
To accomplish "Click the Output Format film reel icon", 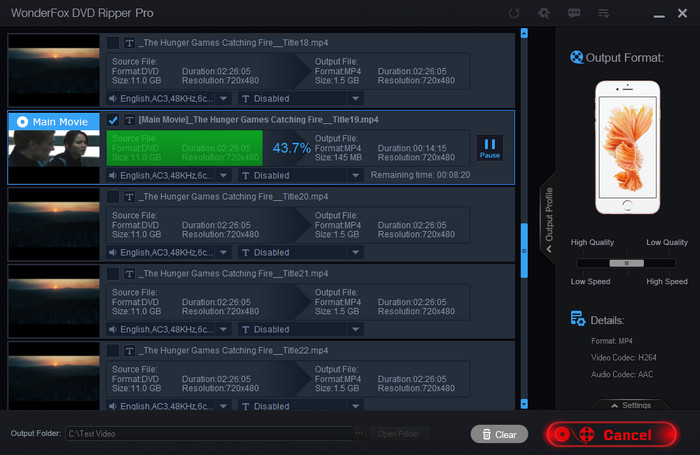I will [x=577, y=57].
